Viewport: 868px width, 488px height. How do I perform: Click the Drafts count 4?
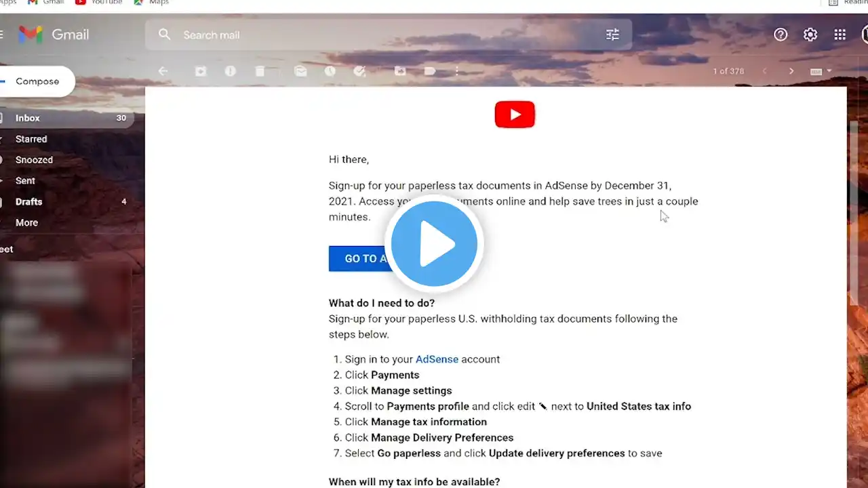pos(123,202)
